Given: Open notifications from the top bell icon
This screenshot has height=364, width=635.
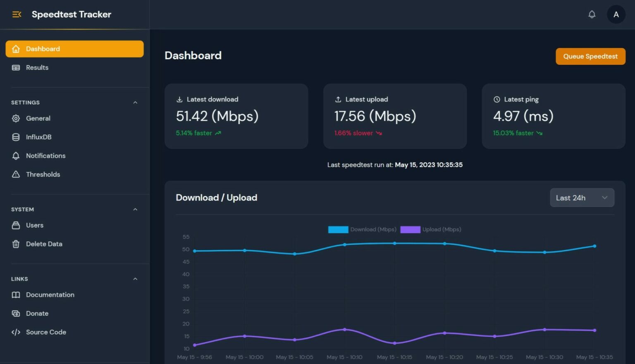Looking at the screenshot, I should tap(592, 14).
